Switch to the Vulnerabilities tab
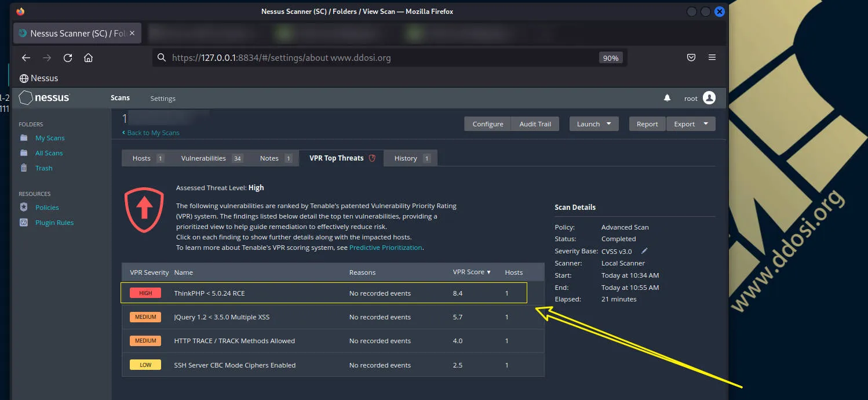This screenshot has width=868, height=400. click(204, 158)
